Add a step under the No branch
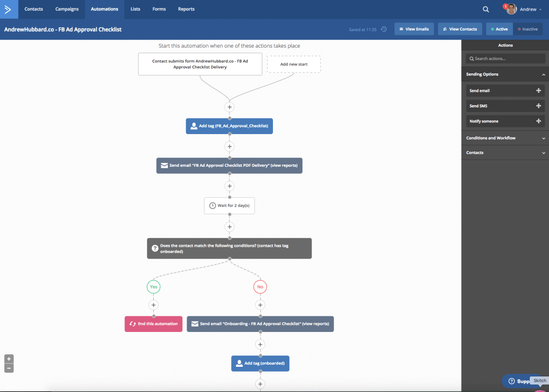The height and width of the screenshot is (392, 549). click(x=260, y=305)
